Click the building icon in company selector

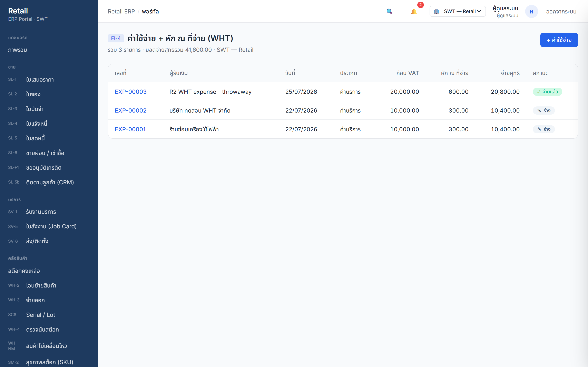pos(436,11)
